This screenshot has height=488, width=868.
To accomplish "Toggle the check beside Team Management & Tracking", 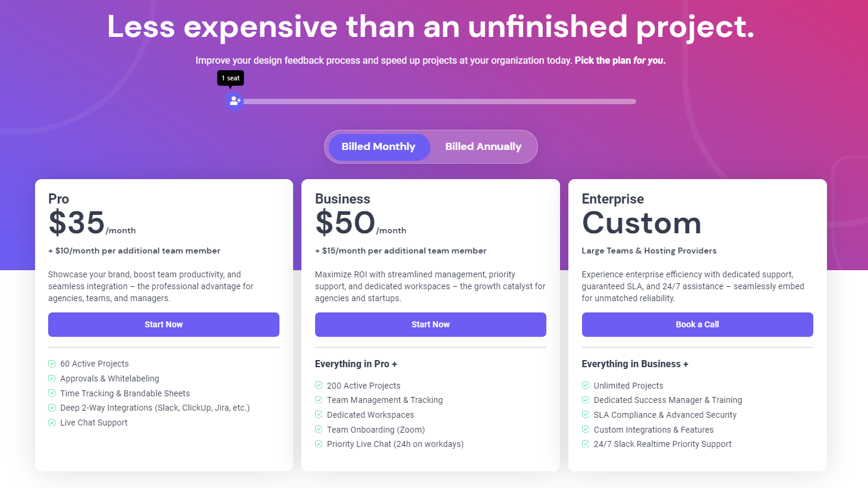I will tap(318, 400).
